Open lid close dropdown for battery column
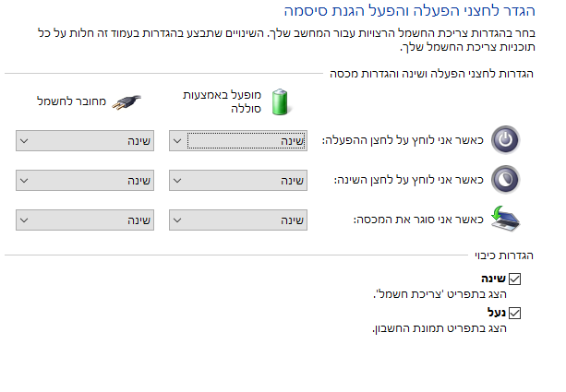The height and width of the screenshot is (392, 566). point(238,220)
